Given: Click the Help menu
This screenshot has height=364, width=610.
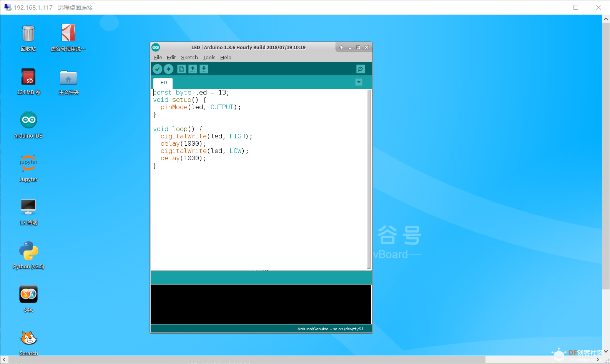Looking at the screenshot, I should pos(226,57).
